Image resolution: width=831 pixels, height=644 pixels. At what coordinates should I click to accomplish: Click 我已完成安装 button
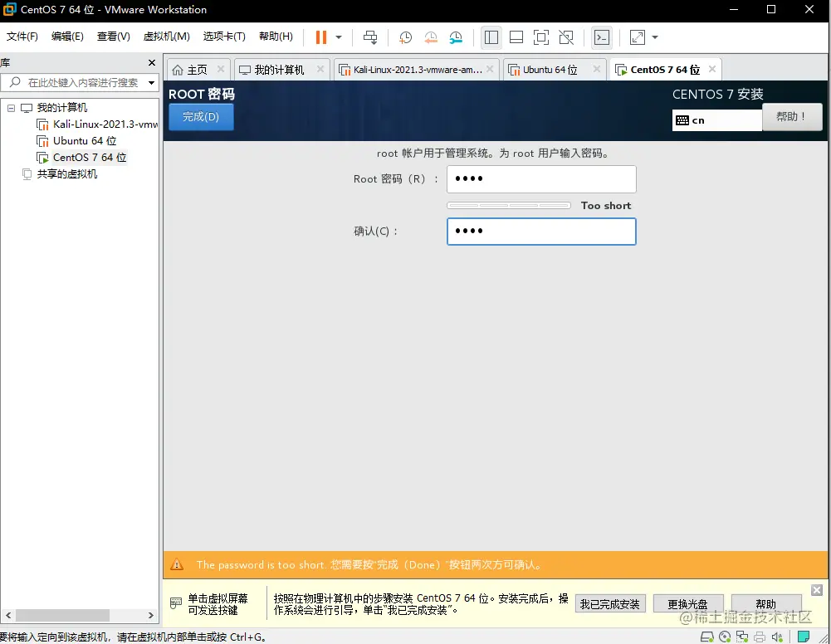[610, 604]
